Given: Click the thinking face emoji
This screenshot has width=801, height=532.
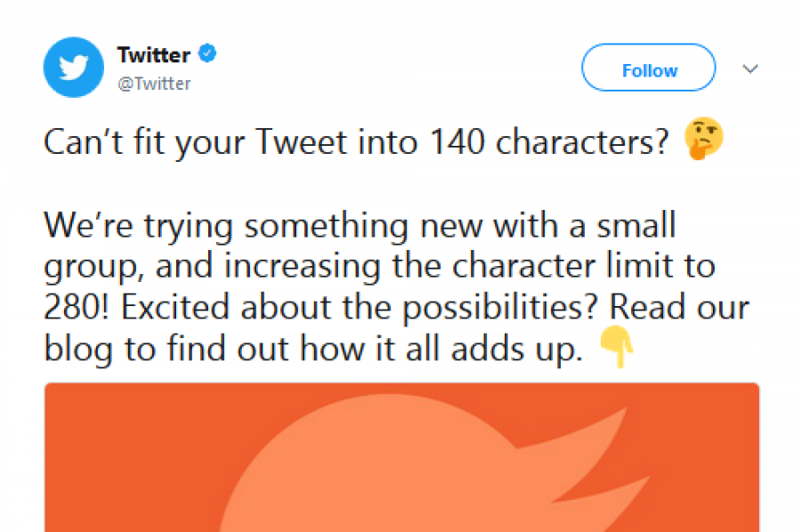Looking at the screenshot, I should [704, 139].
